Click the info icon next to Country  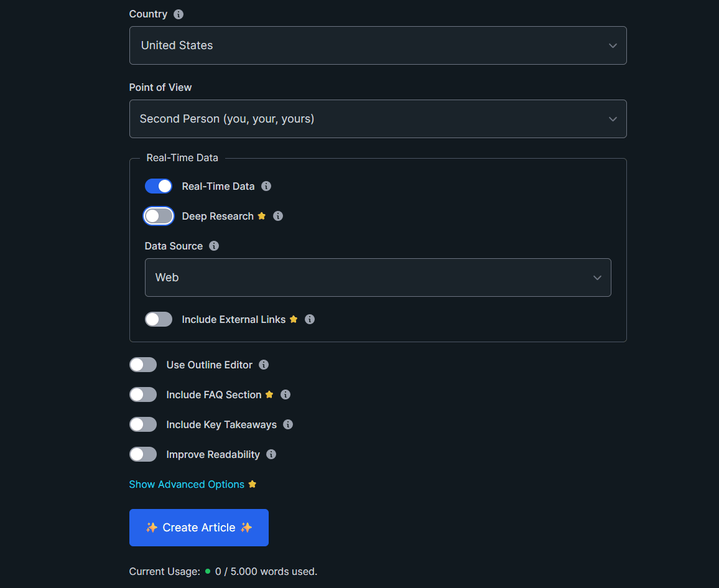(179, 14)
